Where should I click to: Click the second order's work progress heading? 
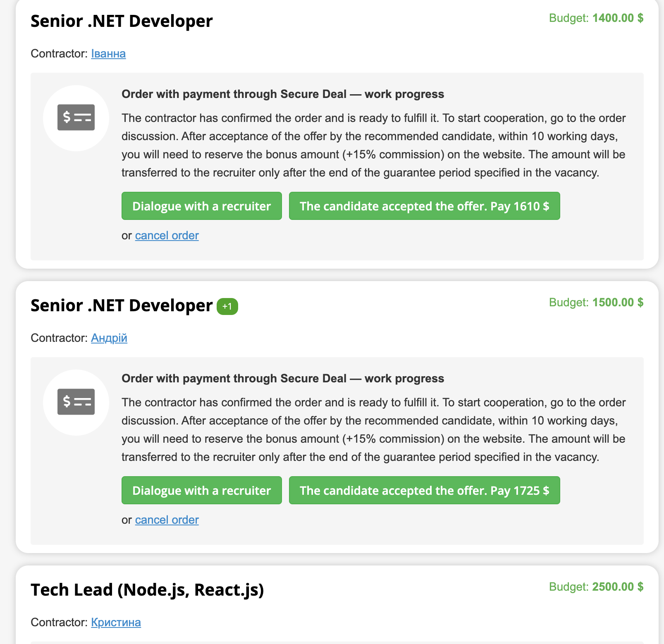tap(283, 379)
